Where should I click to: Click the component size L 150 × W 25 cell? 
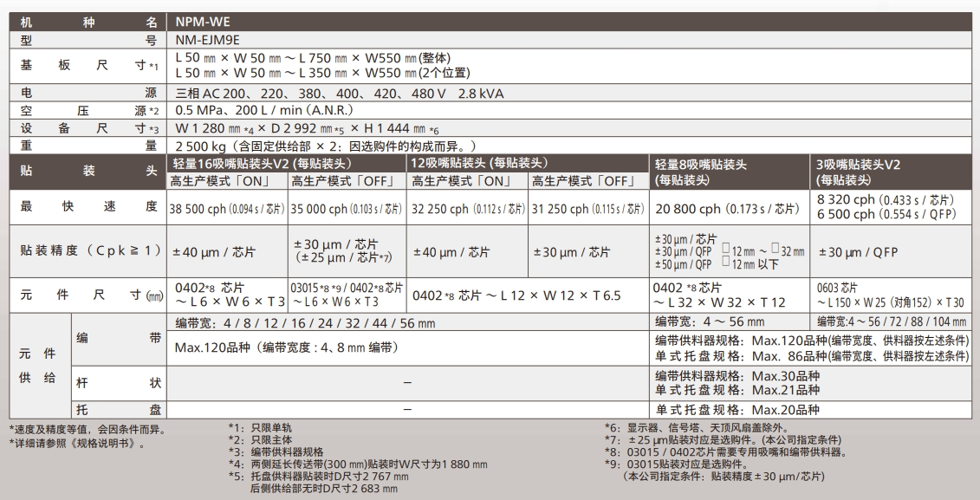point(891,302)
